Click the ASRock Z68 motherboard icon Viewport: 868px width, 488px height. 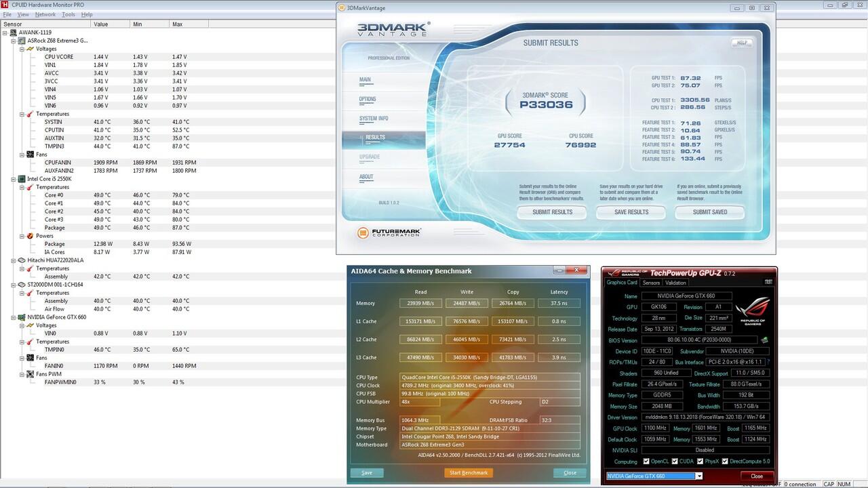point(22,41)
